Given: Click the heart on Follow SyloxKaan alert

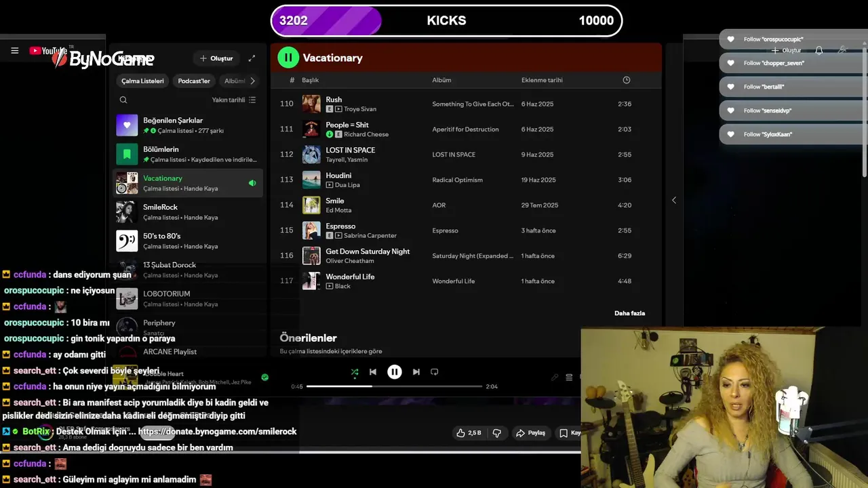Looking at the screenshot, I should [730, 134].
